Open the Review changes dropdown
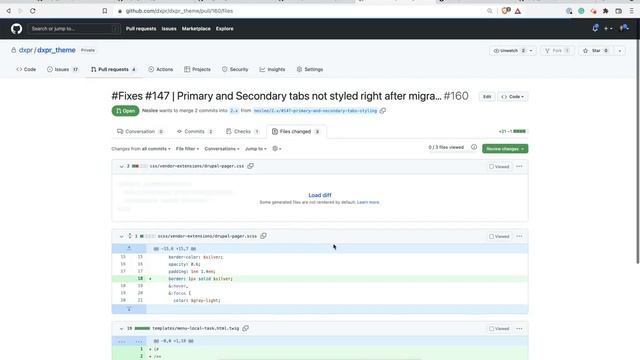This screenshot has width=640, height=360. coord(505,149)
